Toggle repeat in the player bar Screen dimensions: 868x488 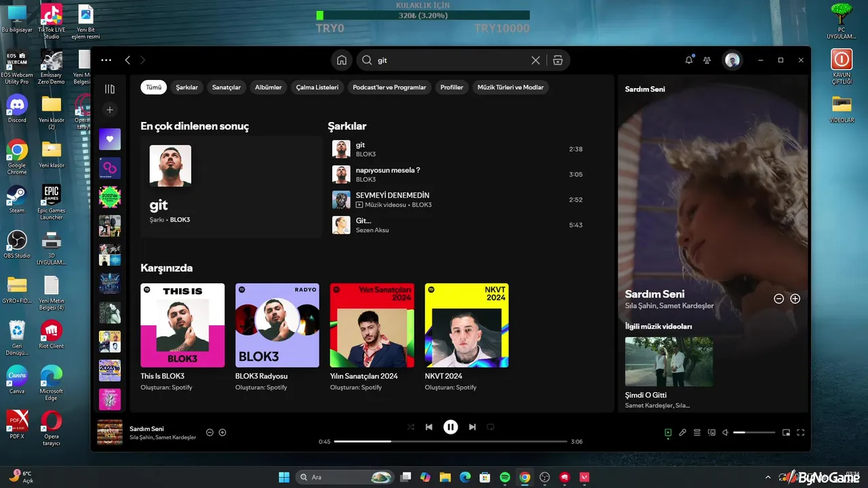tap(490, 427)
